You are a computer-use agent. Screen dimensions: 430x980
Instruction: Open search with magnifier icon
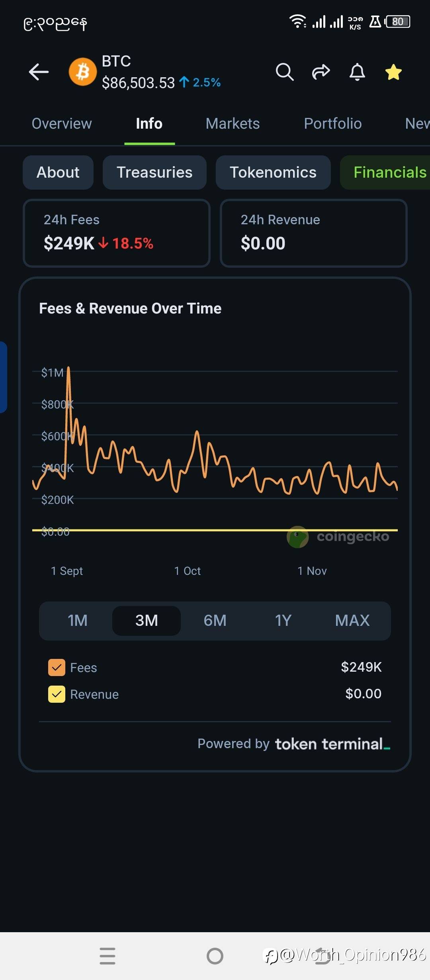pyautogui.click(x=284, y=72)
